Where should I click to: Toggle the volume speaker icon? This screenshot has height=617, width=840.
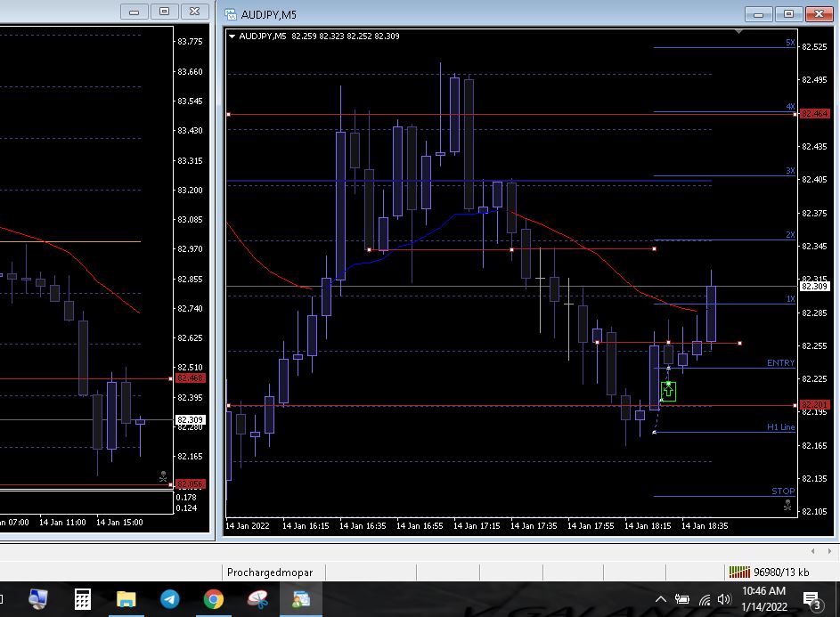(x=724, y=599)
